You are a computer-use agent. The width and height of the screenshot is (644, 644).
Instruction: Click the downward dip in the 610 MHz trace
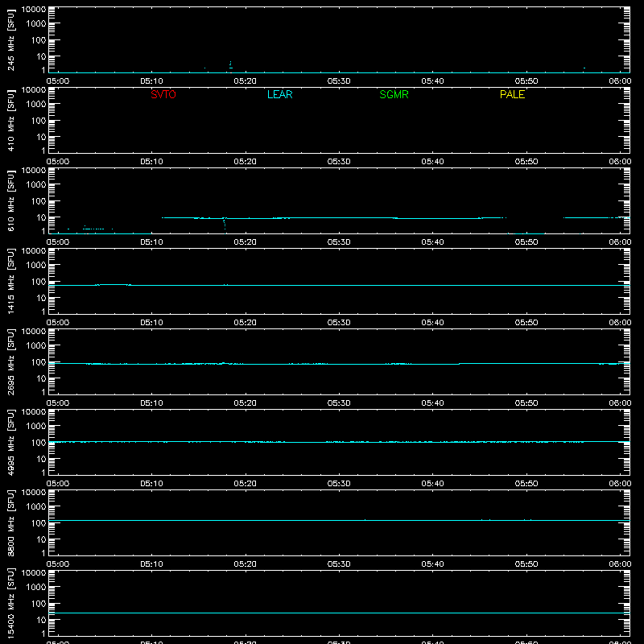pos(225,224)
